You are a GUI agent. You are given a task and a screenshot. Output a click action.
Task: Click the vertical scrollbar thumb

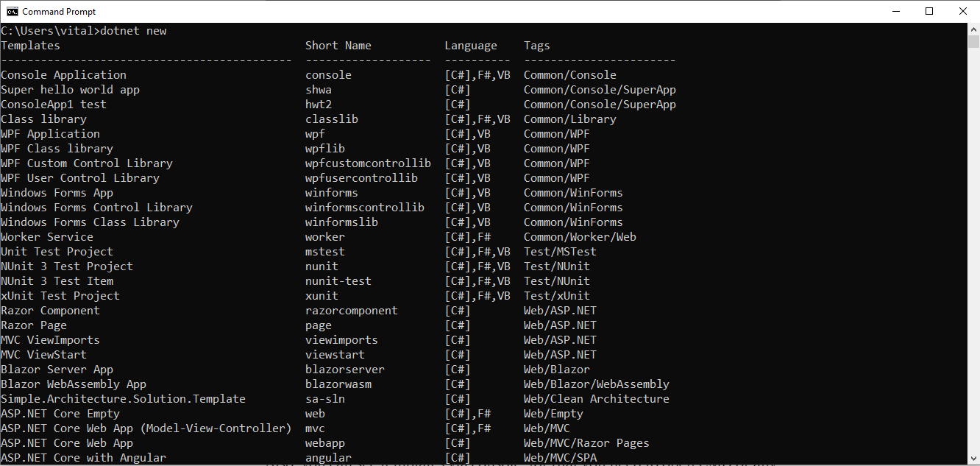(x=973, y=42)
